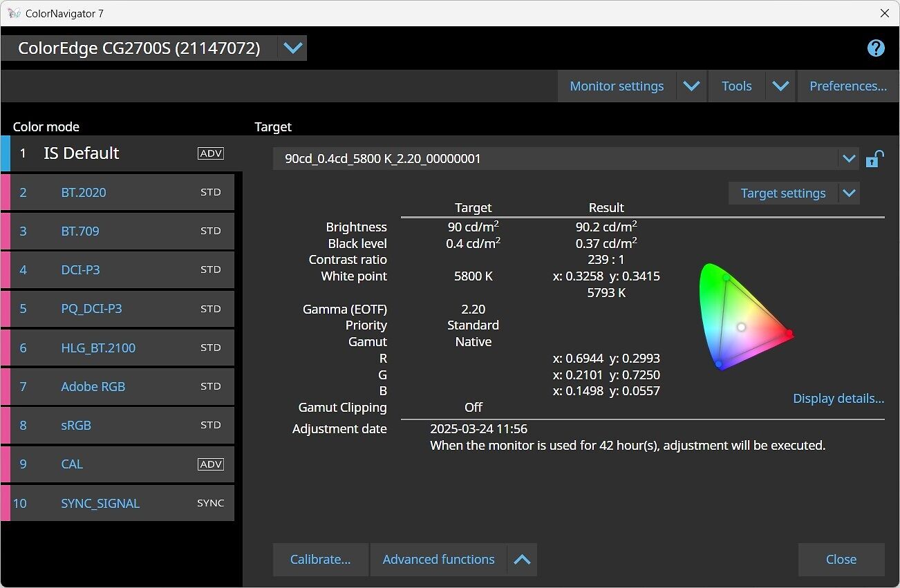
Task: Click the CIE gamut chromaticity diagram
Action: [745, 316]
